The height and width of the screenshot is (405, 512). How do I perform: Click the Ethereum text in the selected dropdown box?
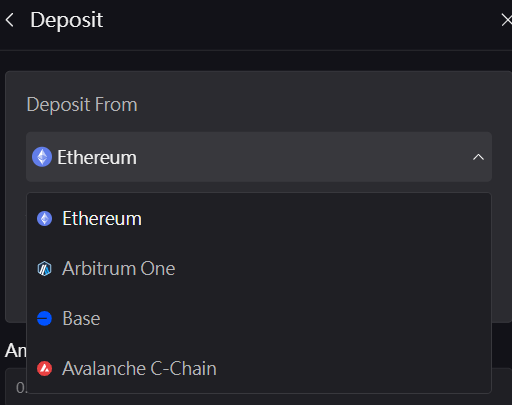click(x=97, y=157)
